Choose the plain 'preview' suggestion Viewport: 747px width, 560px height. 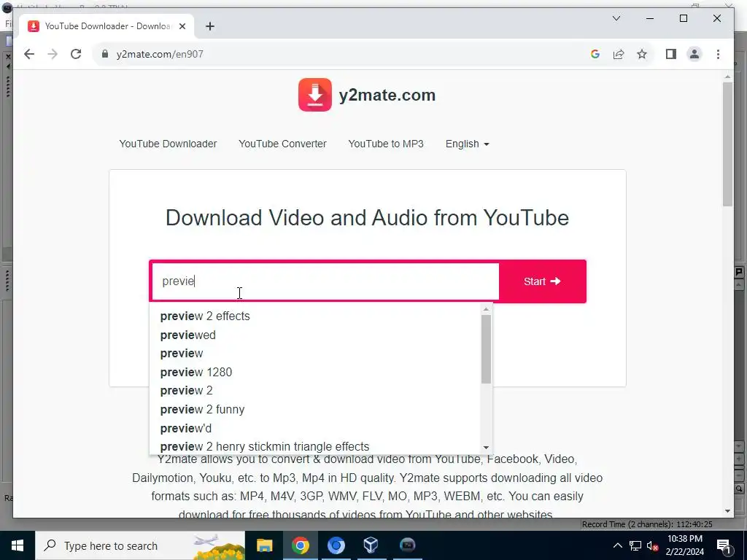click(x=317, y=354)
